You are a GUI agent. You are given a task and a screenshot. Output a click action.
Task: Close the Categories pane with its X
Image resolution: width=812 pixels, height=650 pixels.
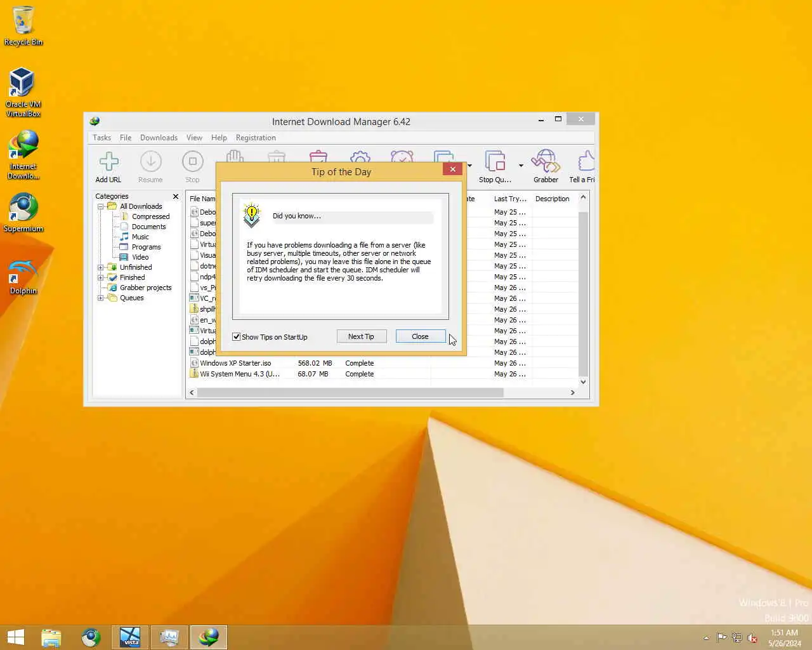(176, 197)
